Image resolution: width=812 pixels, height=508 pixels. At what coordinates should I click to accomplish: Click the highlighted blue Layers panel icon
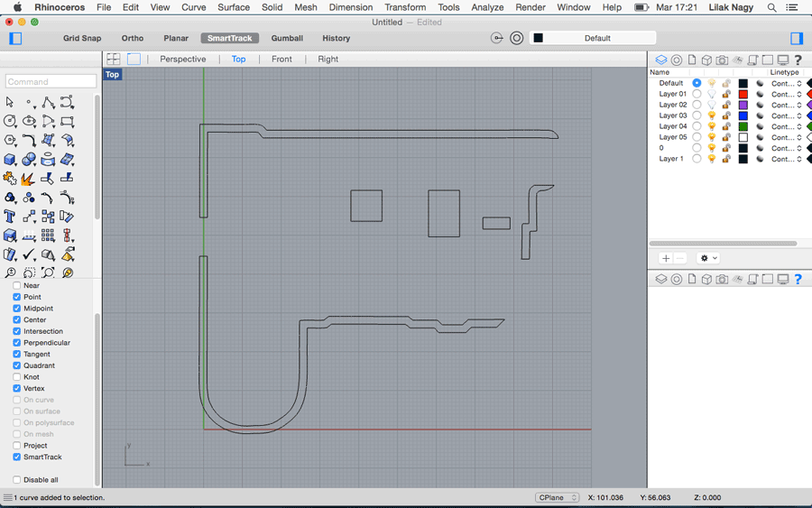(x=661, y=60)
